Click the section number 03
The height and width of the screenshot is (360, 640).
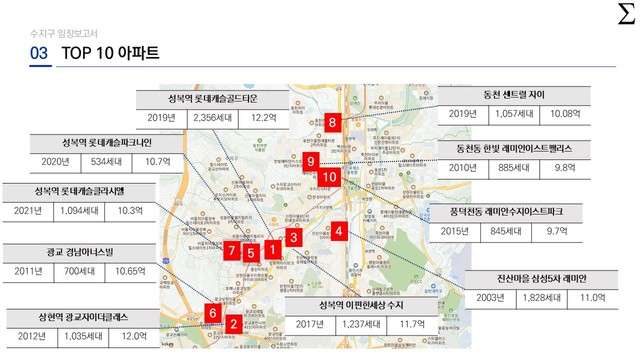coord(39,53)
